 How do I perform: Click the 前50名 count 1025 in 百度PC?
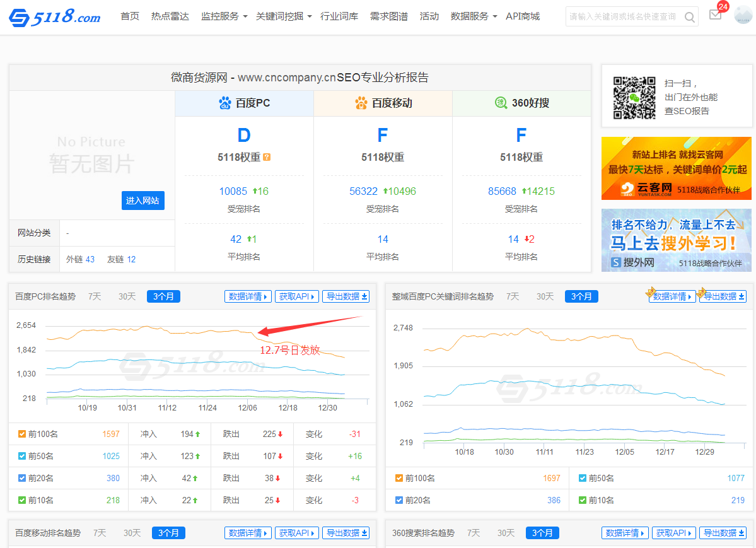coord(111,456)
